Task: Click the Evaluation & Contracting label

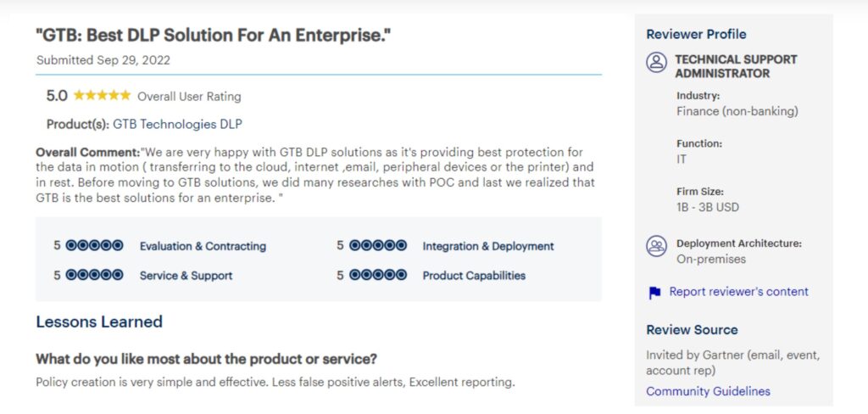Action: [x=203, y=246]
